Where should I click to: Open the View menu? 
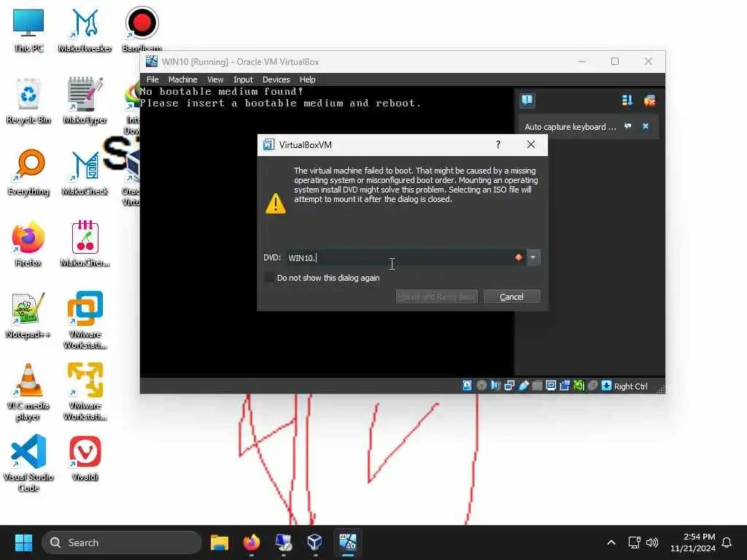point(215,79)
